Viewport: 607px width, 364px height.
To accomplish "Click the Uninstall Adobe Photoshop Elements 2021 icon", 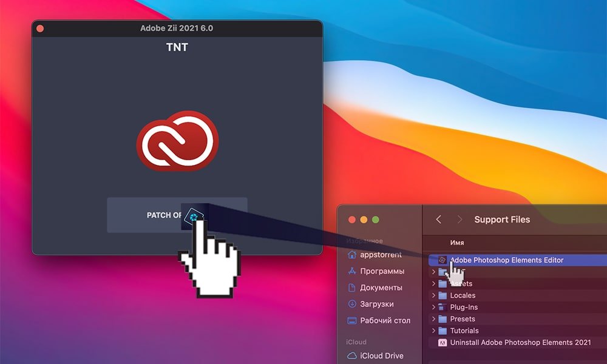I will tap(443, 342).
